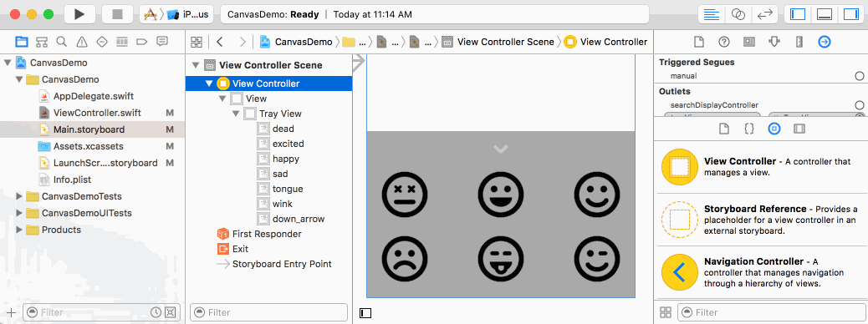Show the Connections inspector

pos(825,42)
